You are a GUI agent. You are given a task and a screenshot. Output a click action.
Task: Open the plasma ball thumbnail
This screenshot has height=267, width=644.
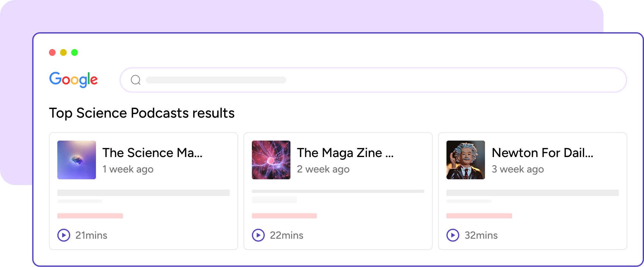click(271, 160)
